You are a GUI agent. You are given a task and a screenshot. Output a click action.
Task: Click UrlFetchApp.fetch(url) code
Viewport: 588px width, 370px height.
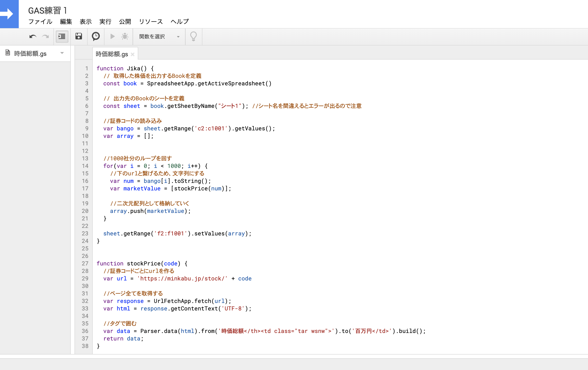pos(191,301)
